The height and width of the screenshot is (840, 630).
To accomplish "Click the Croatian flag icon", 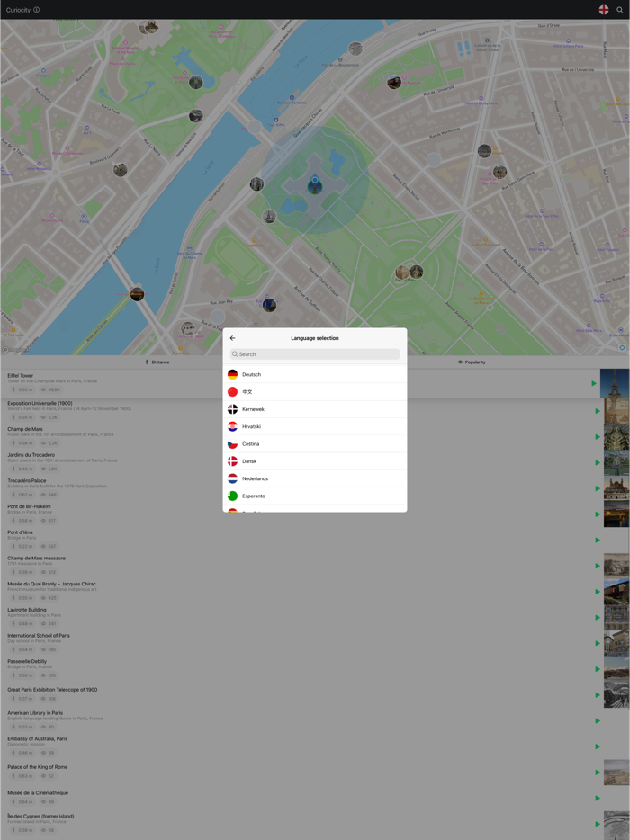I will (x=232, y=426).
